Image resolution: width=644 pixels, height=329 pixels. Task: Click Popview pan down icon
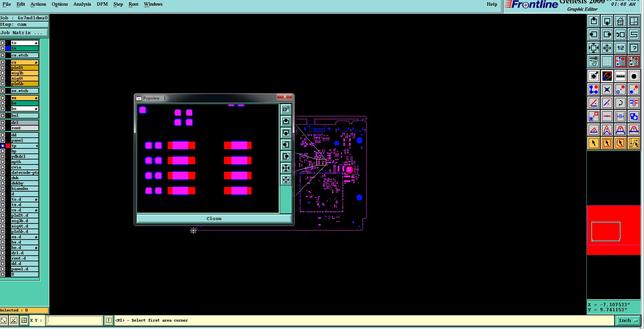[x=286, y=133]
